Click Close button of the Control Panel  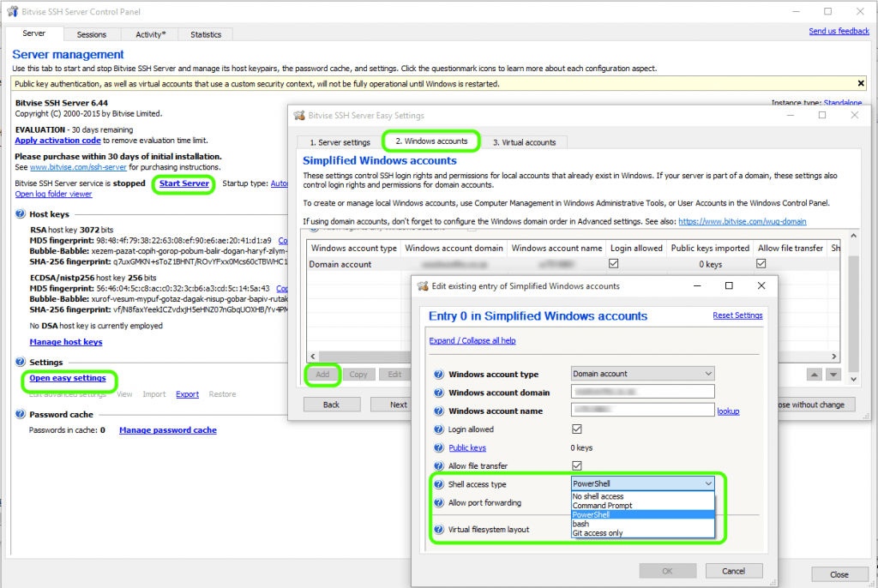tap(839, 574)
